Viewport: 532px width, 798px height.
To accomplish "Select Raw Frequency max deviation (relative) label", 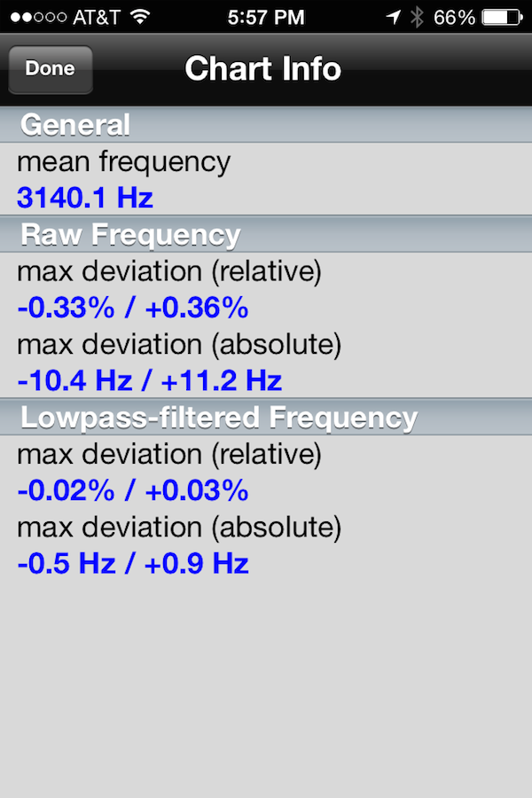I will (169, 271).
